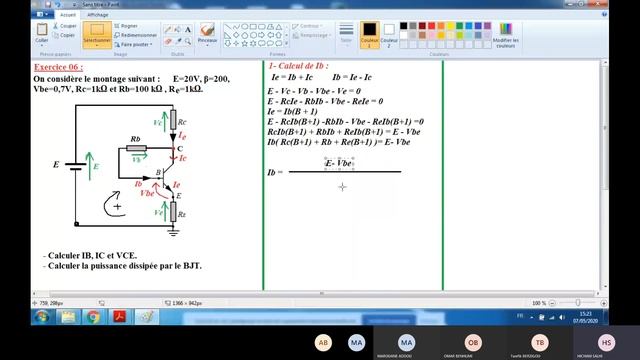Pick the rectangle shape in Formes
The image size is (640, 360).
pyautogui.click(x=253, y=27)
